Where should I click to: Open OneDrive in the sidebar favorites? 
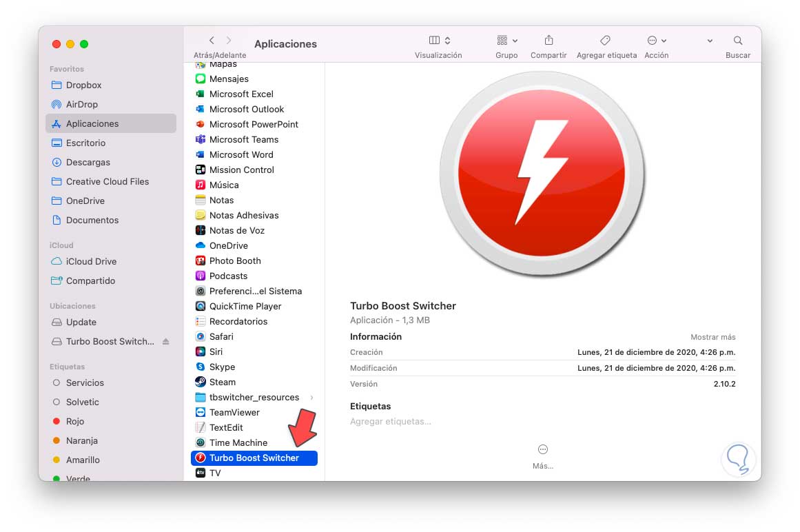[x=111, y=201]
